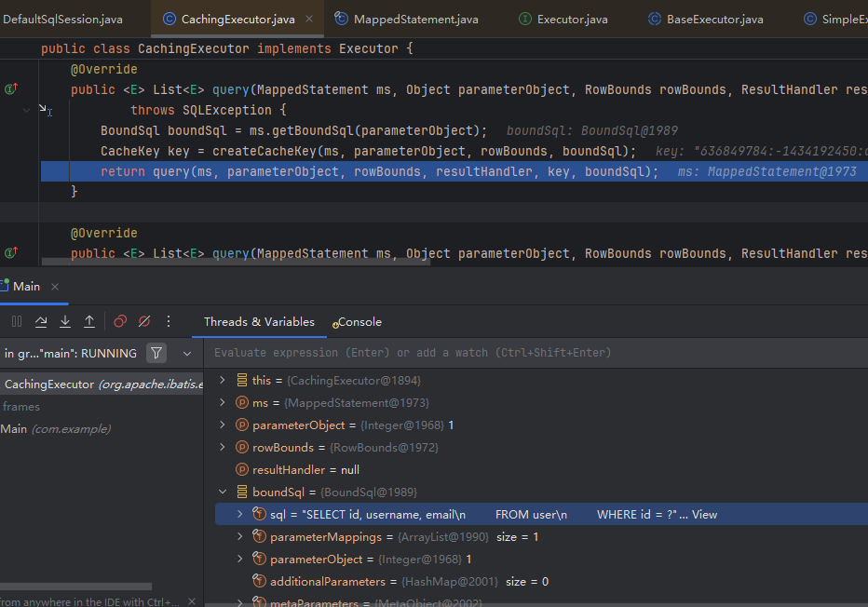868x607 pixels.
Task: Expand the parameterObject Integer@1968 top-level variable
Action: pos(223,425)
